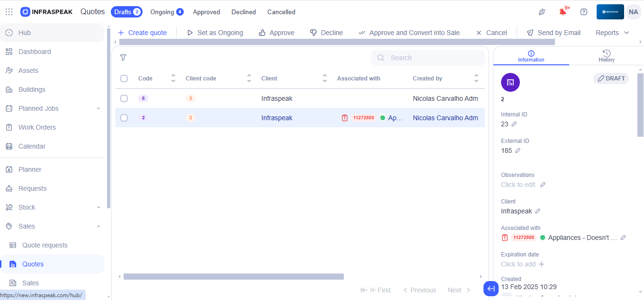Sort by Created by column

pyautogui.click(x=476, y=78)
